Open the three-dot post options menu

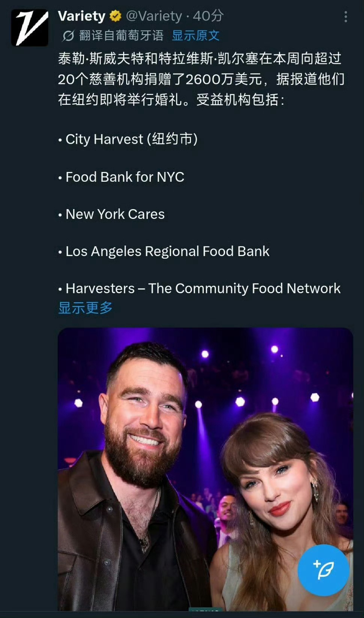346,17
